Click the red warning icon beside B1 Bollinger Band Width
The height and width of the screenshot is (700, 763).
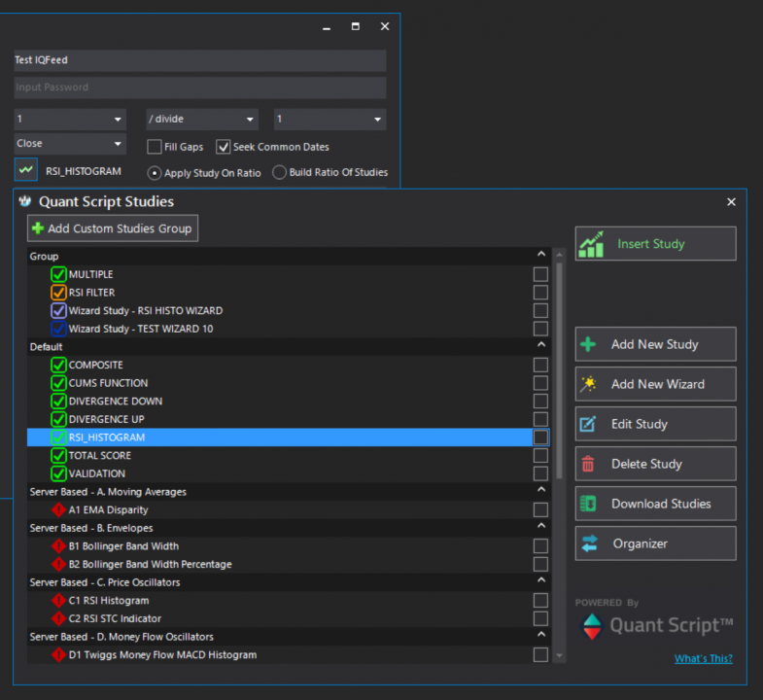point(58,545)
